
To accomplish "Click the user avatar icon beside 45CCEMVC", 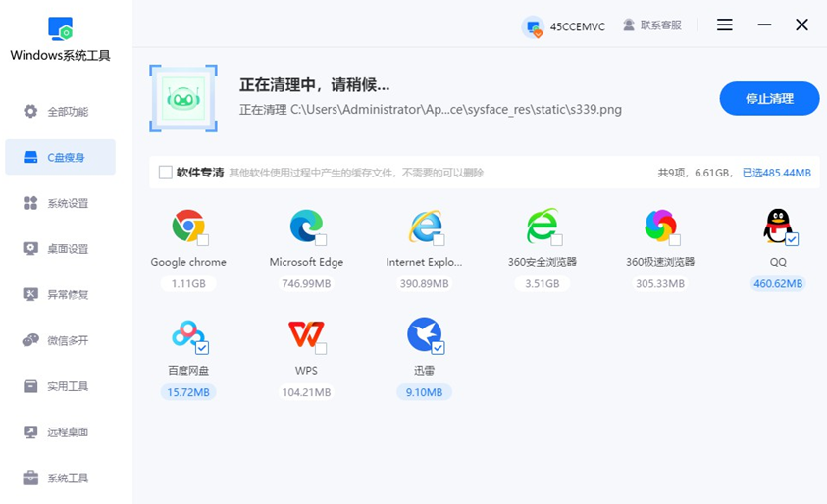I will click(x=533, y=26).
